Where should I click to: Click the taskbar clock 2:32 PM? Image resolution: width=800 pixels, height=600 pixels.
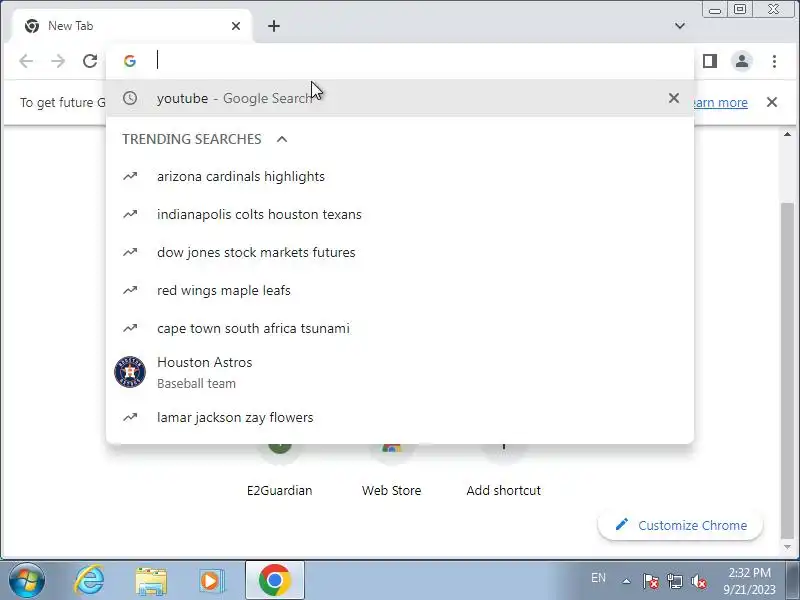click(749, 573)
